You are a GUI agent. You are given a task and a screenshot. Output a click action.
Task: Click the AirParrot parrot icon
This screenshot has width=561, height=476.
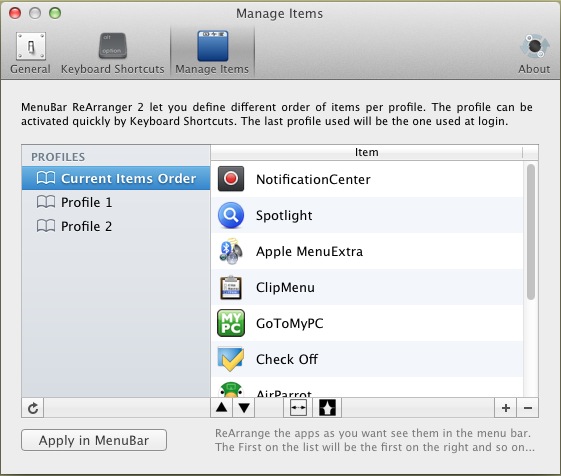click(231, 390)
